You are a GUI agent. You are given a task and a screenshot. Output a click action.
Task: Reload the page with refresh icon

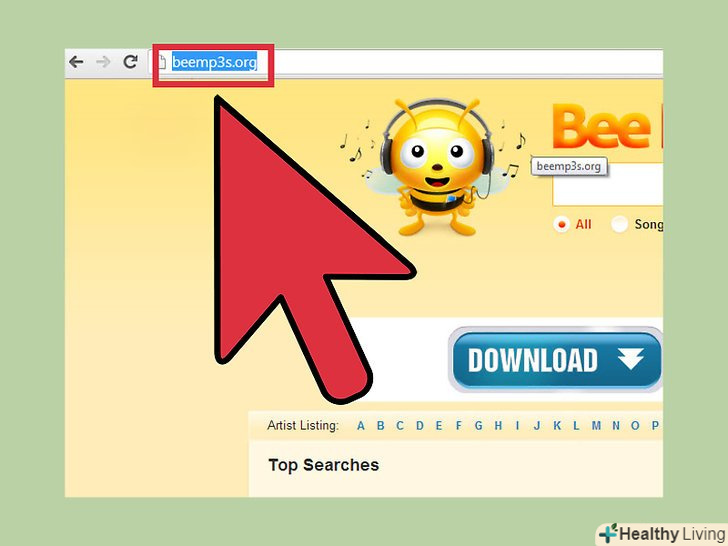click(131, 61)
